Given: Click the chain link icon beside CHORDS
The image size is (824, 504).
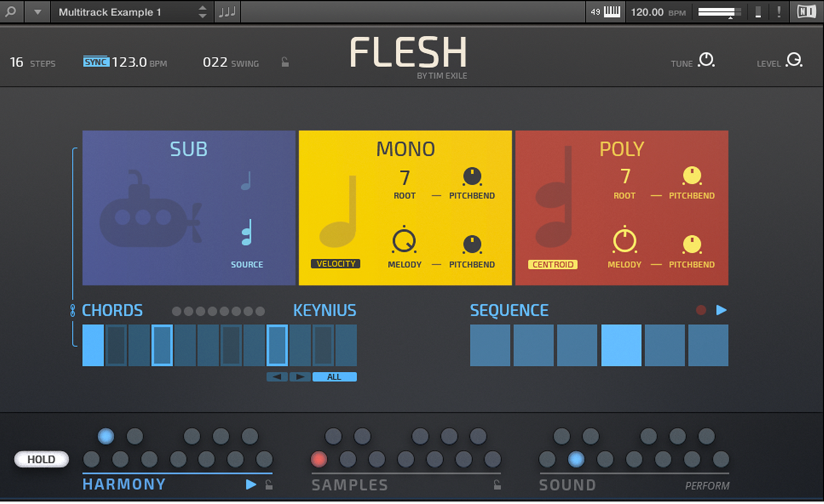Looking at the screenshot, I should (x=74, y=311).
